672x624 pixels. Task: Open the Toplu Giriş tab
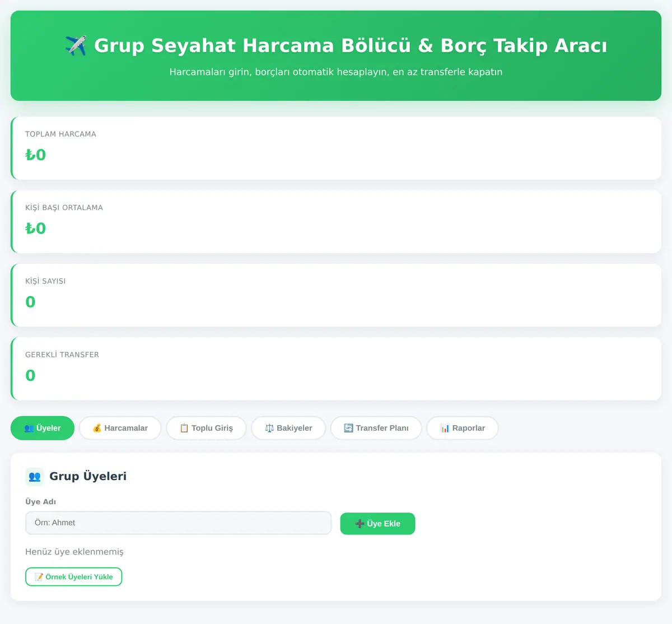[x=206, y=428]
